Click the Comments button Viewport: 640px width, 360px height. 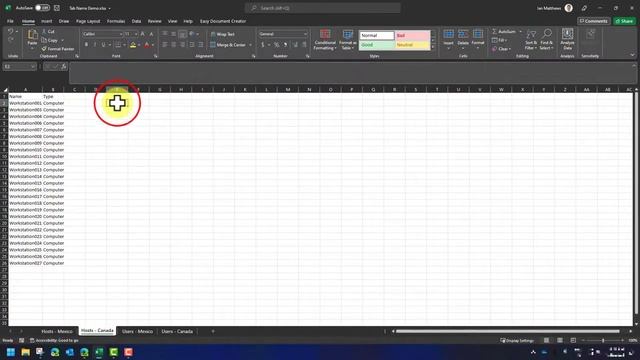594,21
